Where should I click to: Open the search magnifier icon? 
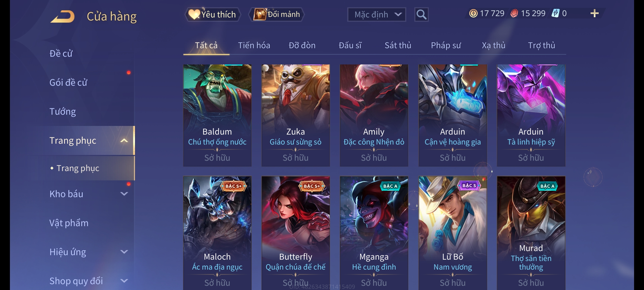pyautogui.click(x=421, y=15)
